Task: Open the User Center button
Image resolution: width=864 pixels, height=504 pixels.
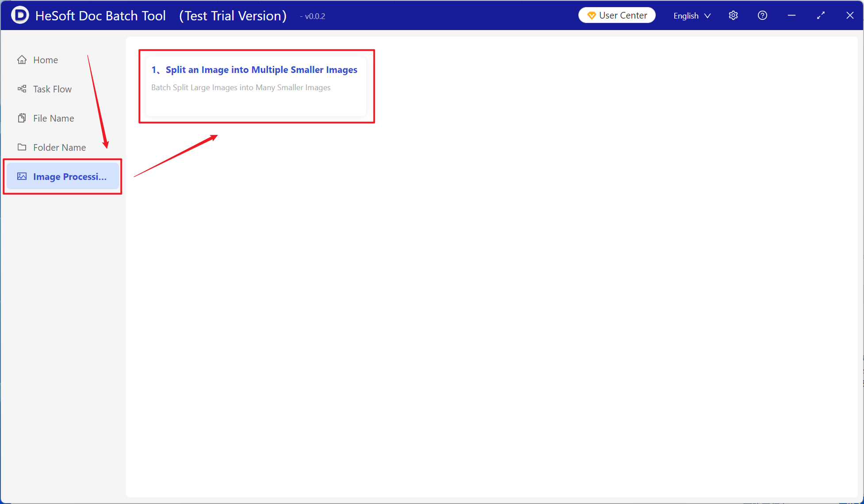Action: [x=617, y=15]
